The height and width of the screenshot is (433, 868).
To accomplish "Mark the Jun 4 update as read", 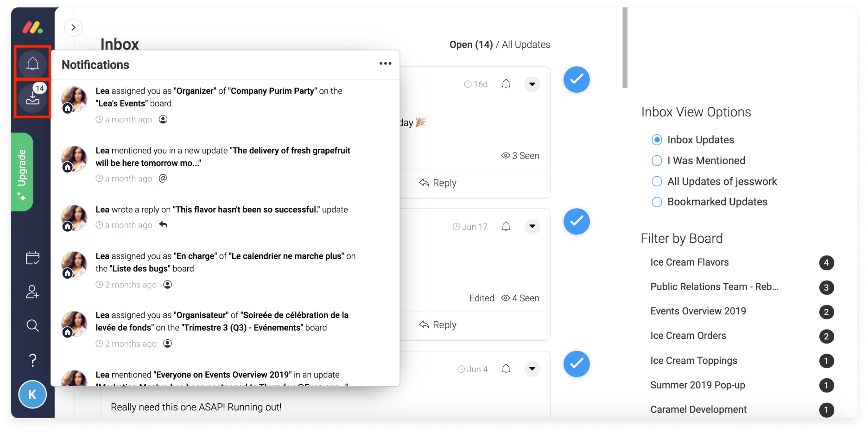I will point(577,364).
